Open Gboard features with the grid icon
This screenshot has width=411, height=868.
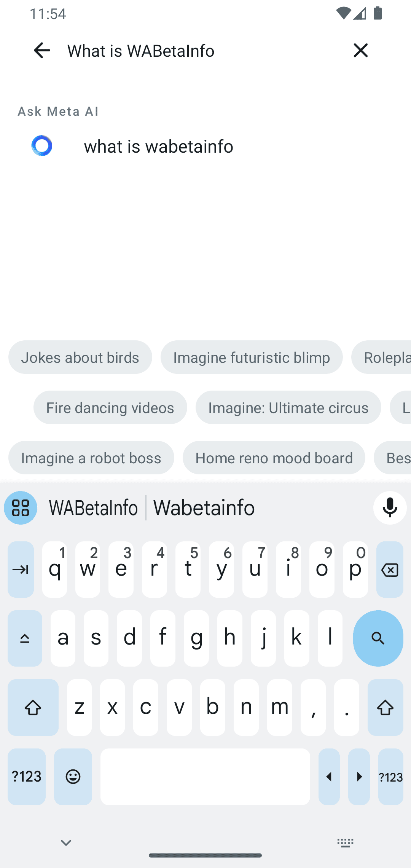click(20, 507)
